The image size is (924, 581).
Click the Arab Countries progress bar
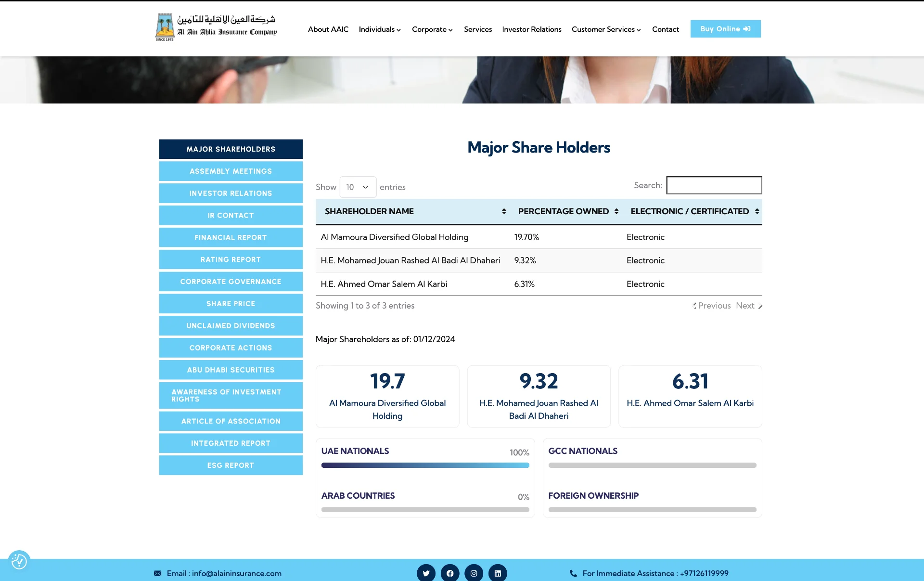[425, 509]
